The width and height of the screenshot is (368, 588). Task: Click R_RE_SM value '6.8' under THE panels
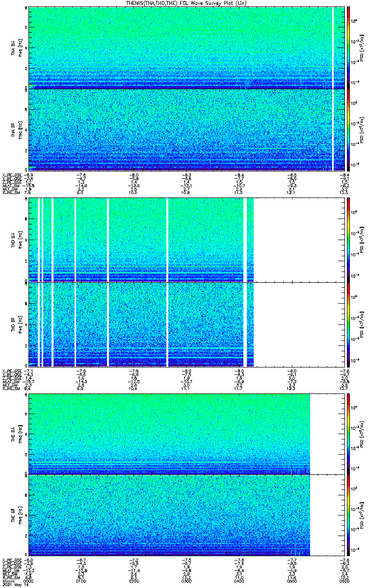[x=28, y=578]
